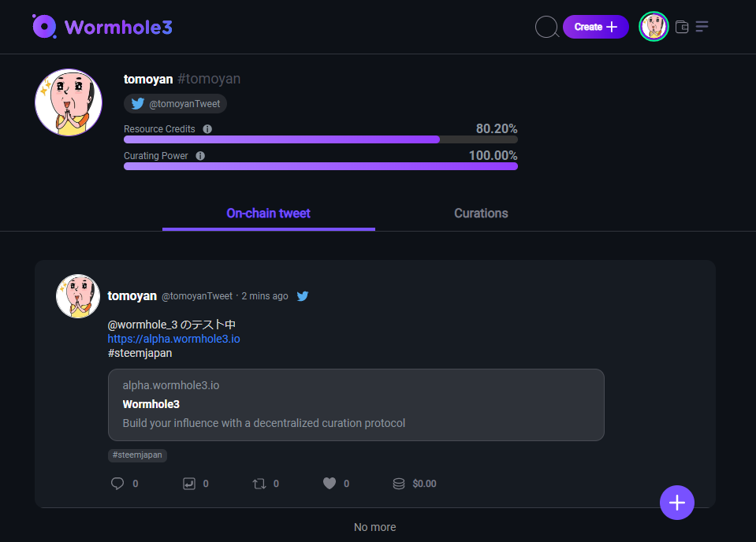Open the Wormhole3 link preview card

(x=356, y=405)
